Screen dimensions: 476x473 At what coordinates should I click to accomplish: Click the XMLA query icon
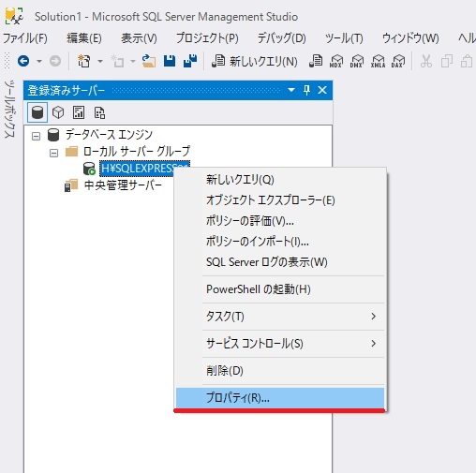[x=378, y=61]
